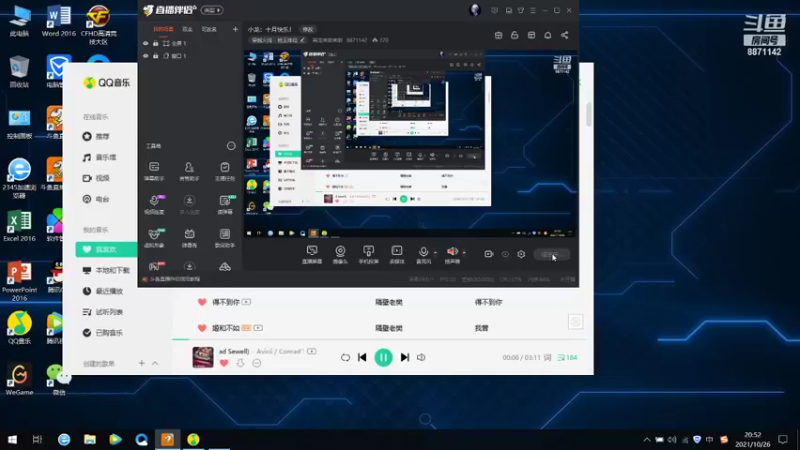Open the 虚拟形象 virtual avatar tool in the streaming toolbox
This screenshot has width=800, height=450.
[154, 238]
